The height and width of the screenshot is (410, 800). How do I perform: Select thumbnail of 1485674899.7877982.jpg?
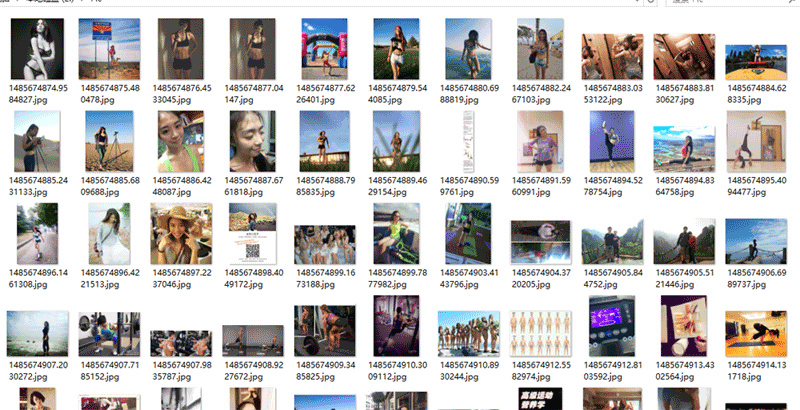coord(396,234)
